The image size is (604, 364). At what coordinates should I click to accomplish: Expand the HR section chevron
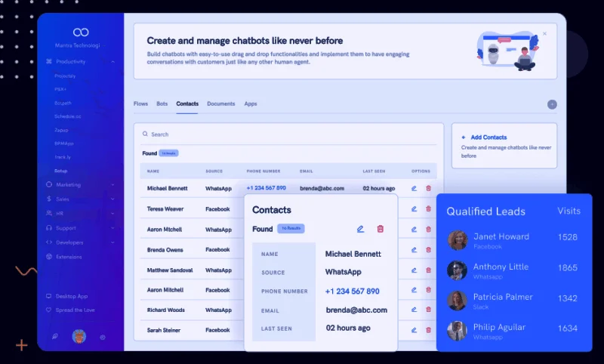pos(112,214)
